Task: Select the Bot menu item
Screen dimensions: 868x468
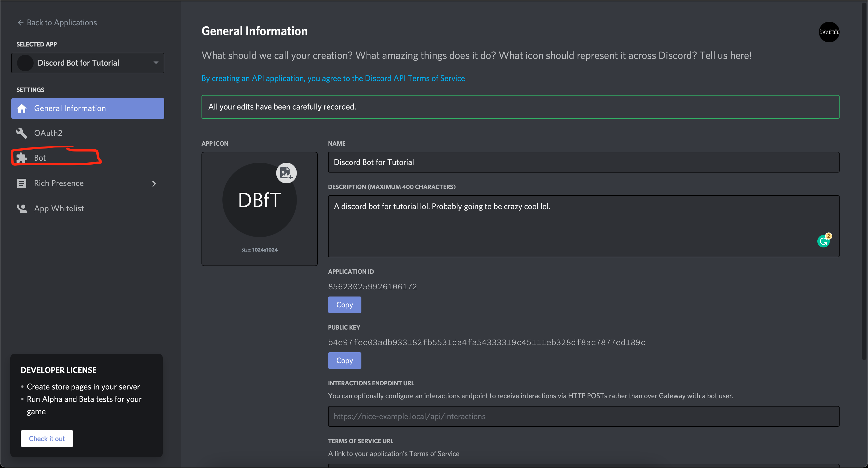Action: click(40, 157)
